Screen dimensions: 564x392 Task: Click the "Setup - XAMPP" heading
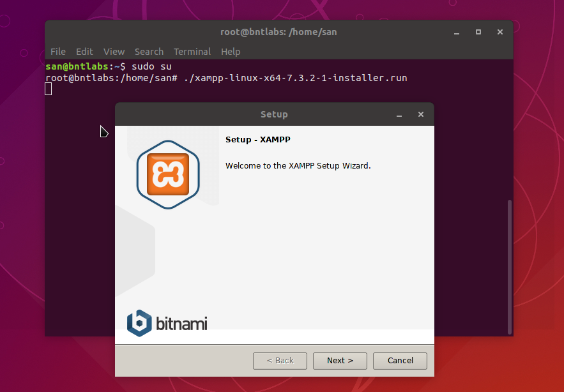click(x=258, y=140)
